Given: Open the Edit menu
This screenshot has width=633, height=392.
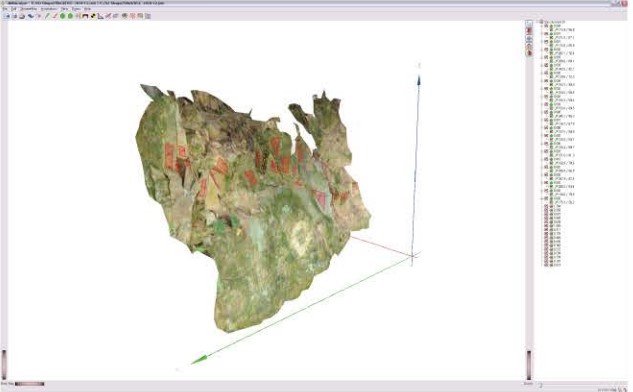Looking at the screenshot, I should pyautogui.click(x=13, y=9).
